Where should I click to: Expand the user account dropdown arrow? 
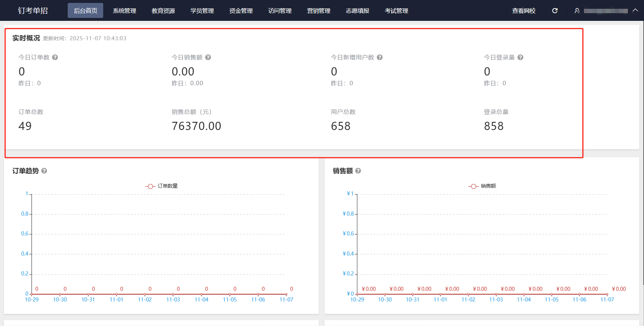635,10
